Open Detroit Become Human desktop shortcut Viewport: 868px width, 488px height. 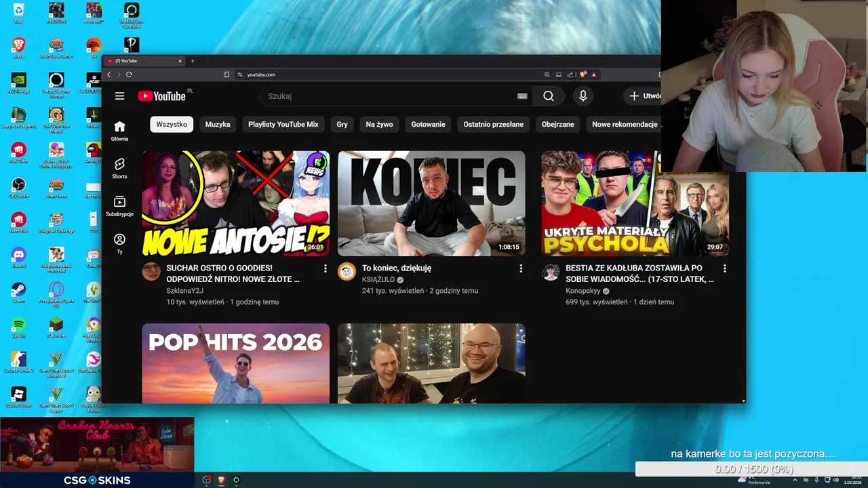[56, 85]
